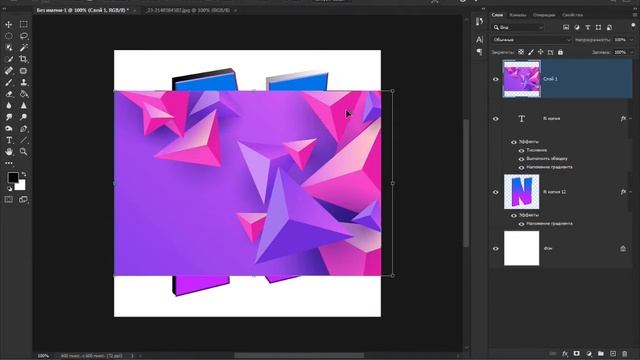Change screen mode icon
The image size is (640, 360).
pyautogui.click(x=24, y=200)
